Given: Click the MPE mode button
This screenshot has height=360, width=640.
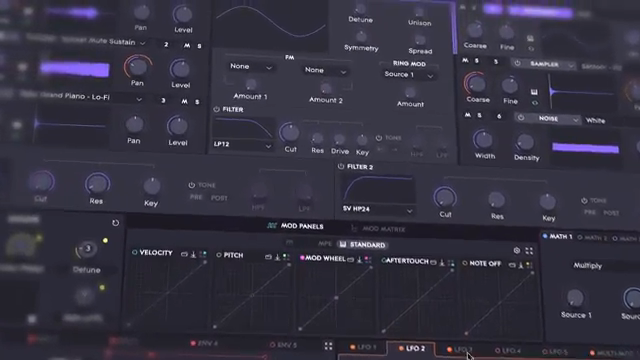Looking at the screenshot, I should click(x=325, y=244).
